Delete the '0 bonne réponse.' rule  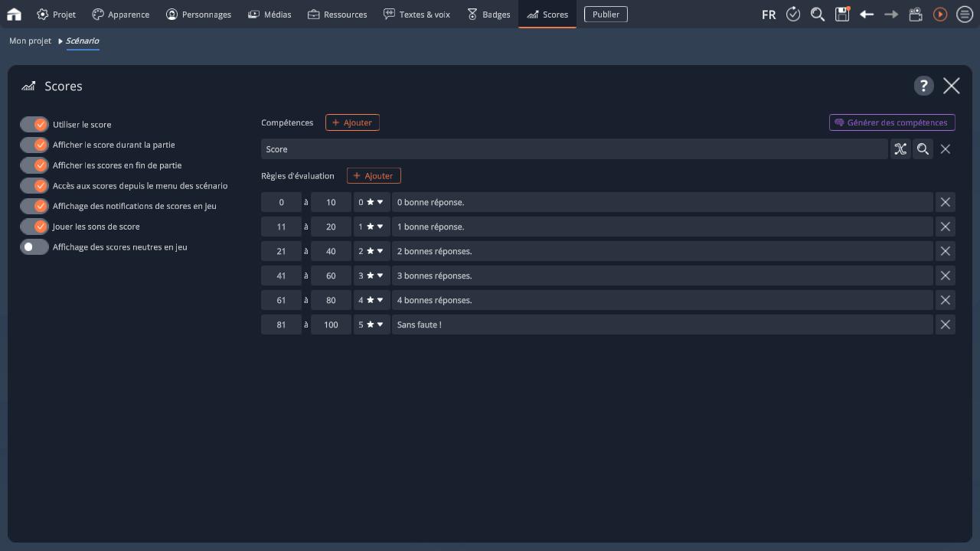946,202
